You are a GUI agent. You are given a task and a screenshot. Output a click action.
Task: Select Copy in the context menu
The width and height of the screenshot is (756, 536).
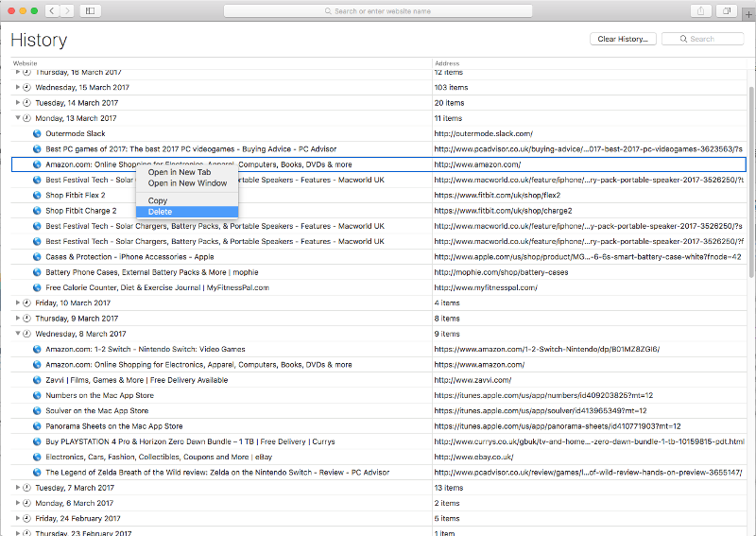click(186, 200)
